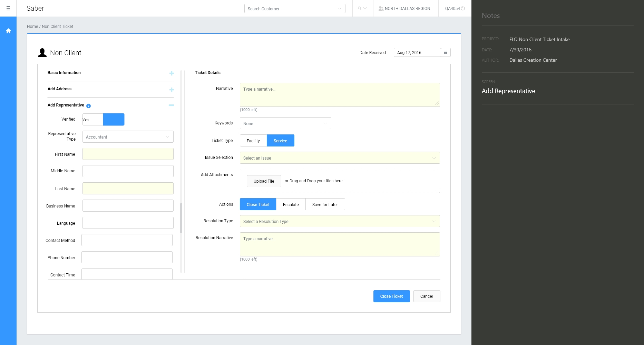This screenshot has height=345, width=644.
Task: Click the info icon beside Add Representative
Action: coord(88,106)
